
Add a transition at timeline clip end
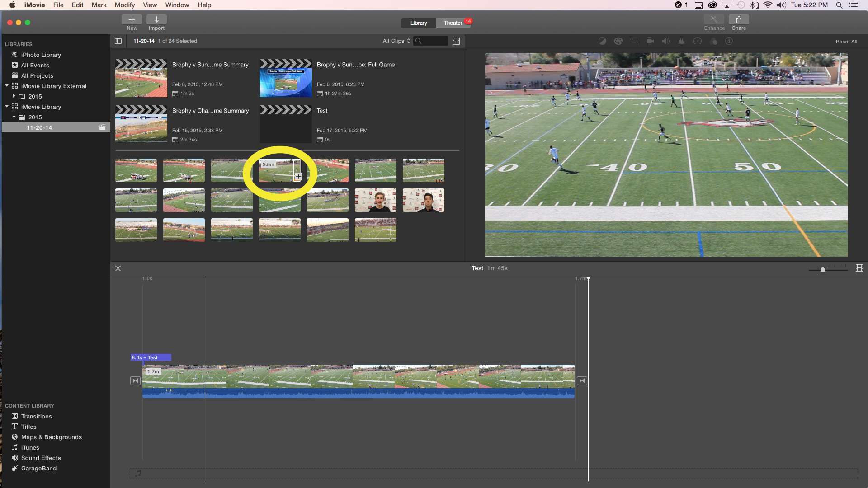click(x=582, y=381)
